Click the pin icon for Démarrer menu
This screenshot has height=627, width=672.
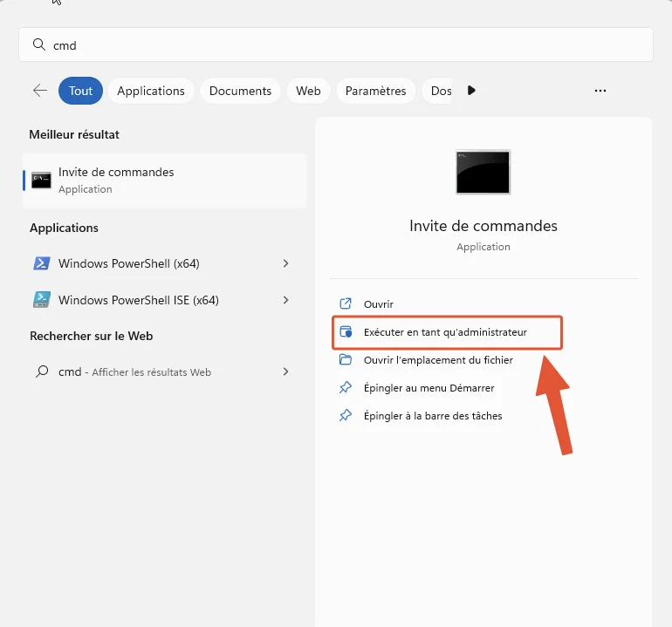click(x=346, y=387)
